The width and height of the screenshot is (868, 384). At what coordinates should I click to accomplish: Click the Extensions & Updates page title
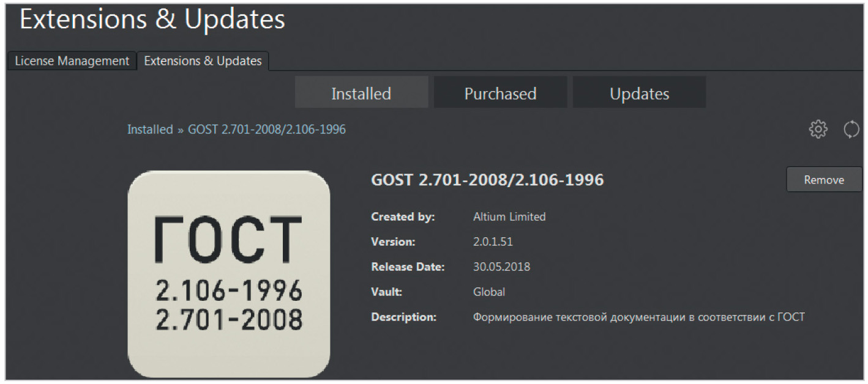[x=152, y=20]
